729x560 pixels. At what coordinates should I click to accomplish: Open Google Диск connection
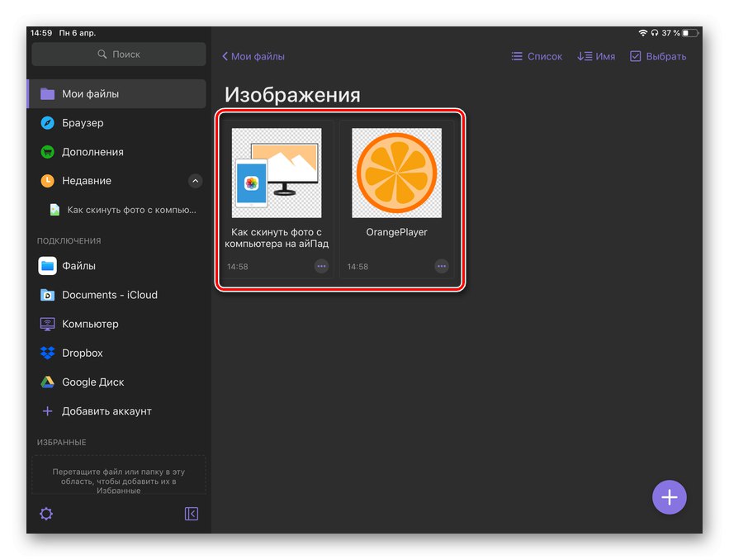click(x=92, y=382)
